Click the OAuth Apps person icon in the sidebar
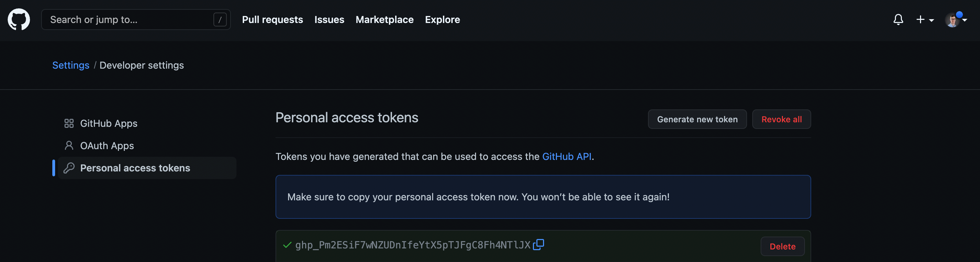This screenshot has height=262, width=980. click(69, 146)
